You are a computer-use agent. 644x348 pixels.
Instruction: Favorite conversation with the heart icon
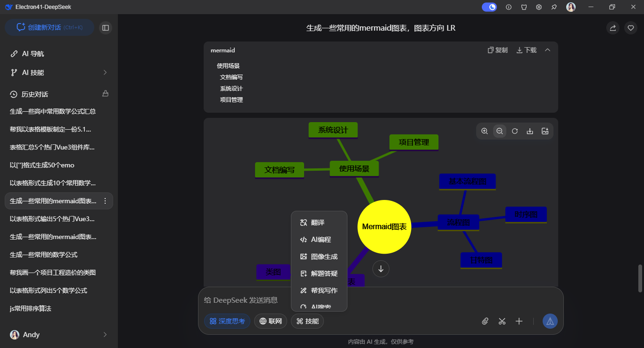click(x=631, y=28)
